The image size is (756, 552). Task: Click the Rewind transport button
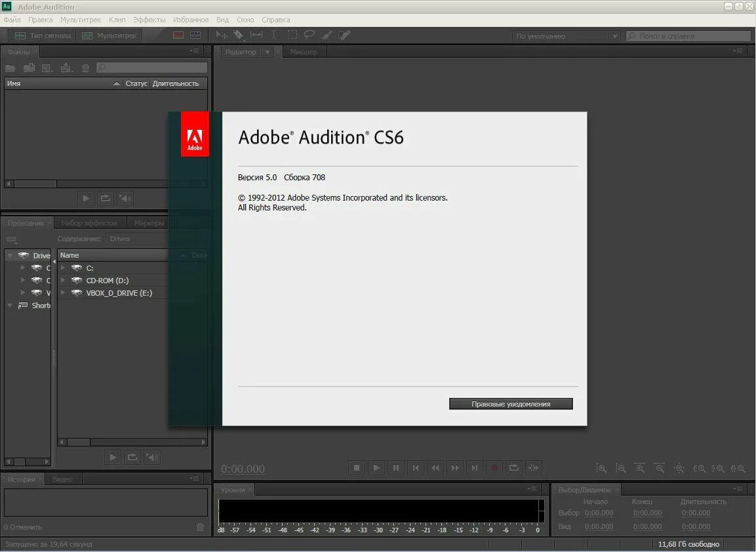click(x=435, y=467)
